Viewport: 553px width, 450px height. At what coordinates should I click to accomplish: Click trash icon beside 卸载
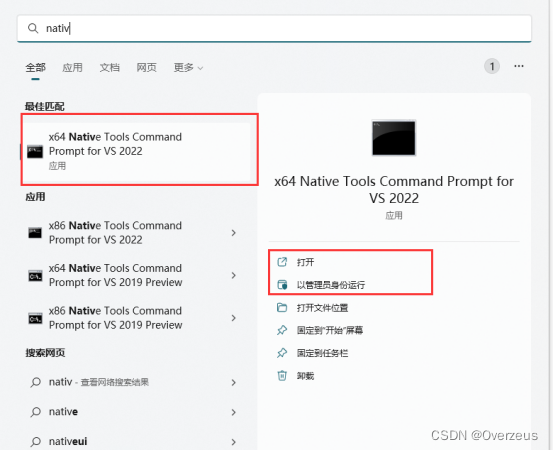pyautogui.click(x=282, y=376)
